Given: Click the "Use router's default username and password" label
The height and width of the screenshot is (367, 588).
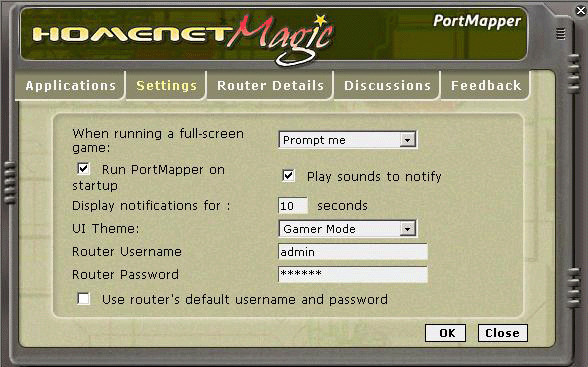Looking at the screenshot, I should coord(245,300).
